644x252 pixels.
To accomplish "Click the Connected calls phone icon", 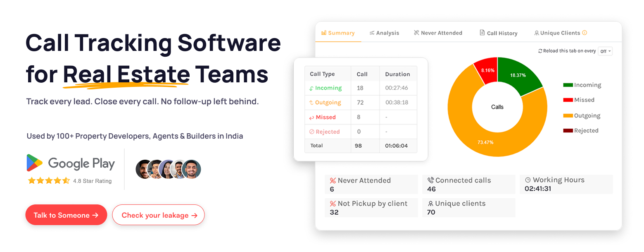I will tap(430, 180).
